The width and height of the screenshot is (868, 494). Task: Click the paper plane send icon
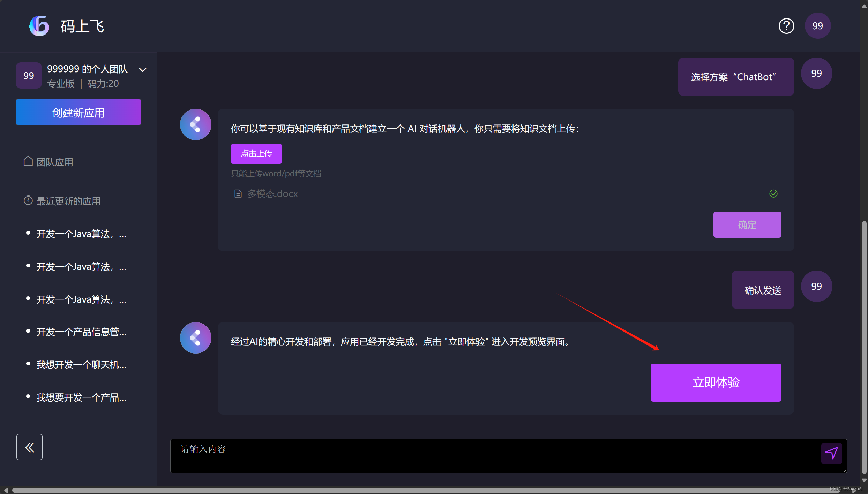(x=832, y=453)
